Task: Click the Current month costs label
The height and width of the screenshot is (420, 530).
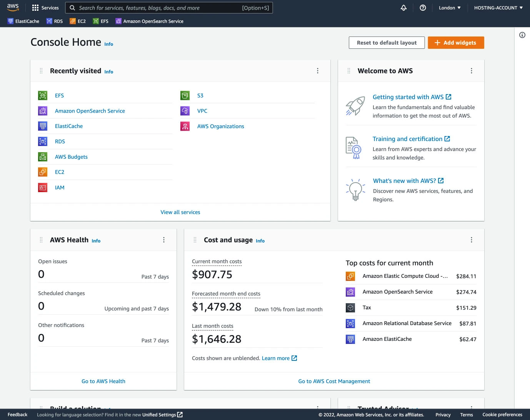Action: pyautogui.click(x=217, y=261)
